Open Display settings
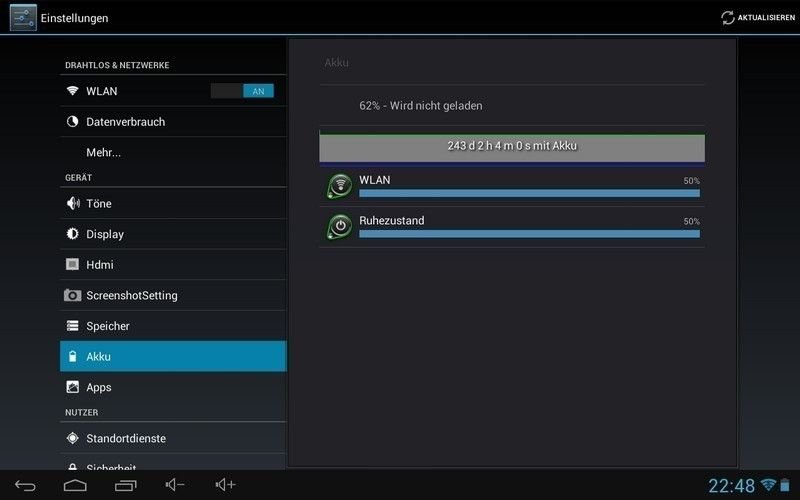 click(173, 234)
